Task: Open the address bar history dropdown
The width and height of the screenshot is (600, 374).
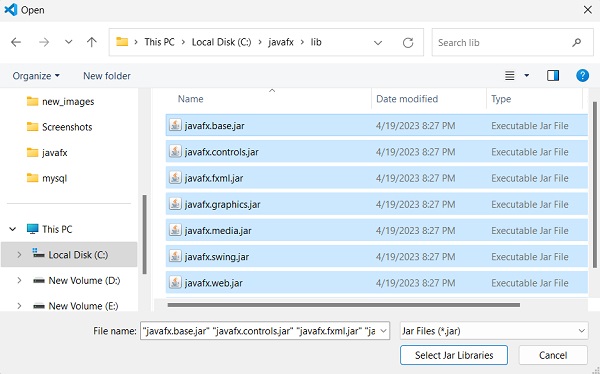Action: pos(378,42)
